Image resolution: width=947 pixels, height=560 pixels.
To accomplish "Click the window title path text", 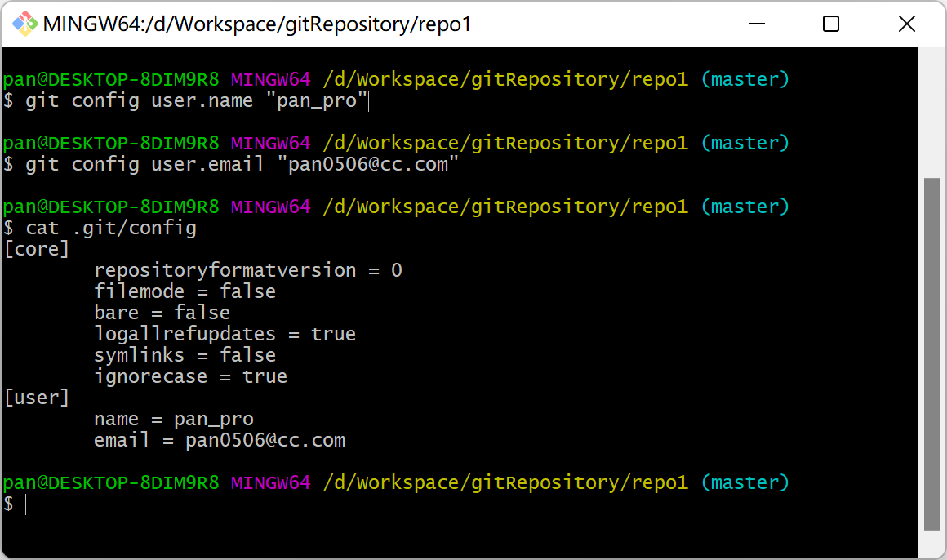I will tap(257, 24).
